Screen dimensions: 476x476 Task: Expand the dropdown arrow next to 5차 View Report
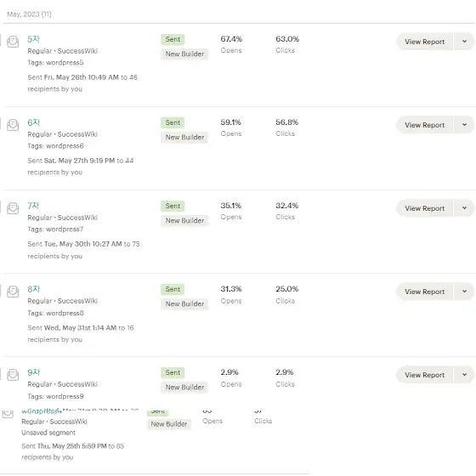tap(464, 42)
